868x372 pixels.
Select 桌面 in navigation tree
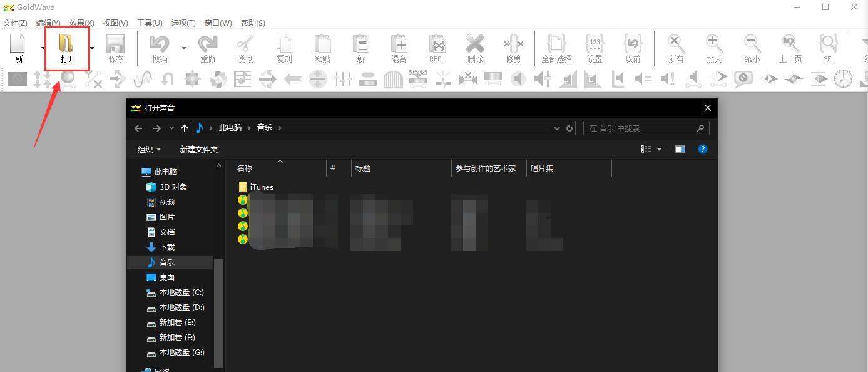point(166,277)
